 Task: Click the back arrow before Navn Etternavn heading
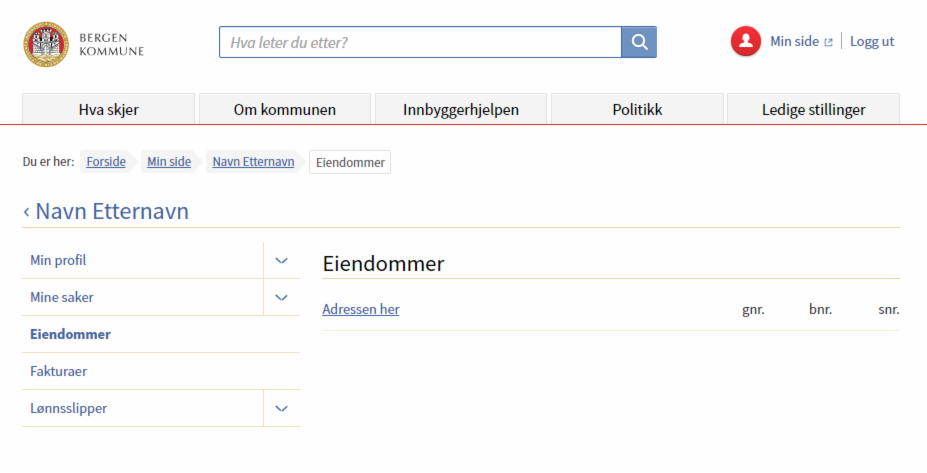tap(26, 212)
